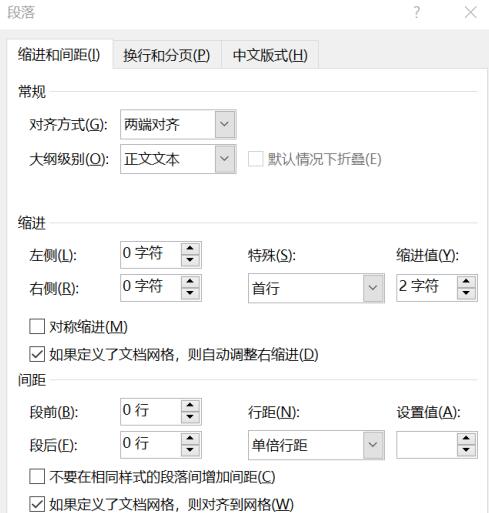Switch to 中文版式(H) tab

coord(270,55)
